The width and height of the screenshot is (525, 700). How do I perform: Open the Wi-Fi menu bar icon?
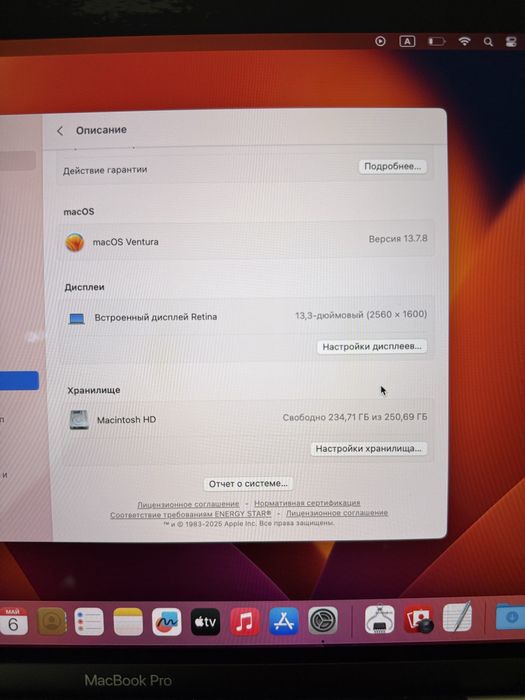click(464, 42)
